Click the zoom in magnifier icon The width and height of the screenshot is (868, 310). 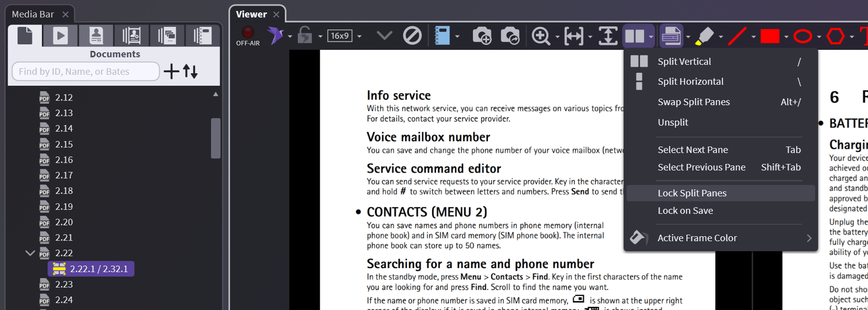click(541, 36)
